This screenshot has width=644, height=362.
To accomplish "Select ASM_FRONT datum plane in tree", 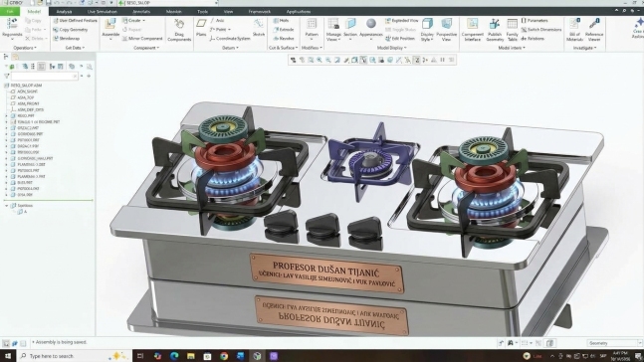I will (x=25, y=103).
